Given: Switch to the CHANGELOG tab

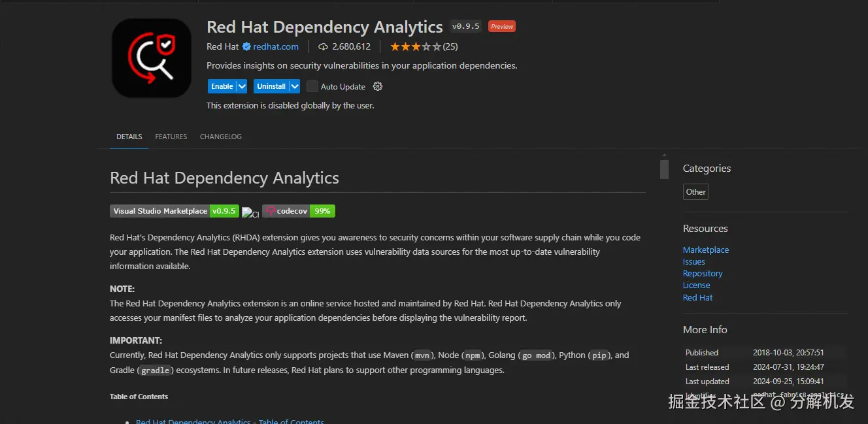Looking at the screenshot, I should pos(221,137).
